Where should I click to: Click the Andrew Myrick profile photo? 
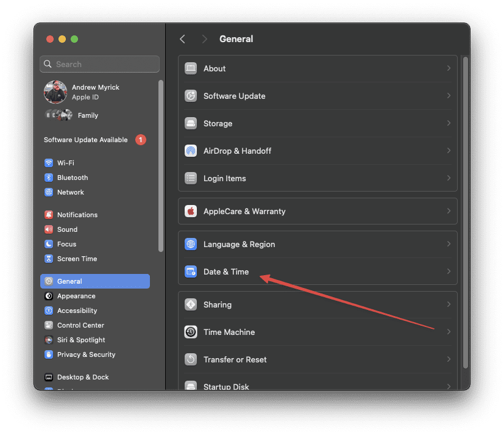(x=55, y=92)
